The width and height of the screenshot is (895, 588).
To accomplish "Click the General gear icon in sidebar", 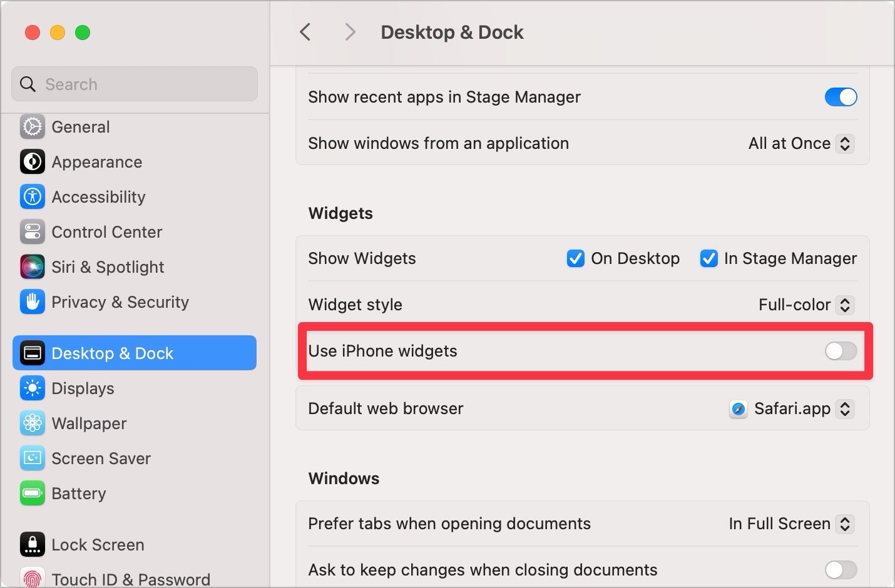I will 33,127.
